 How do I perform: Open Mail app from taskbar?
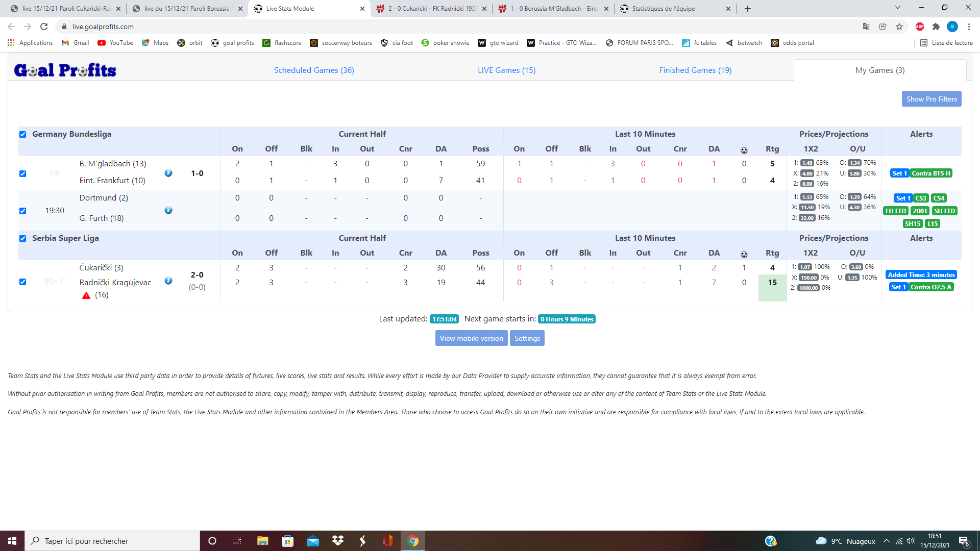pos(312,541)
